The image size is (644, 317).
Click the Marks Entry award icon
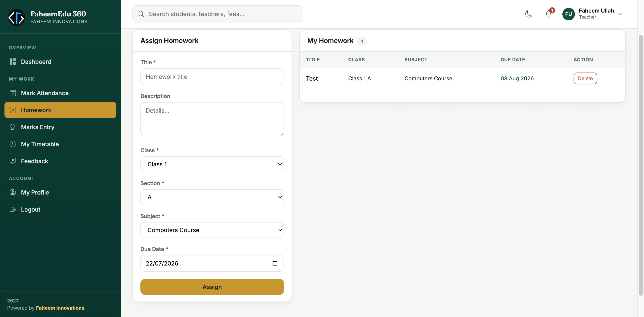[13, 127]
